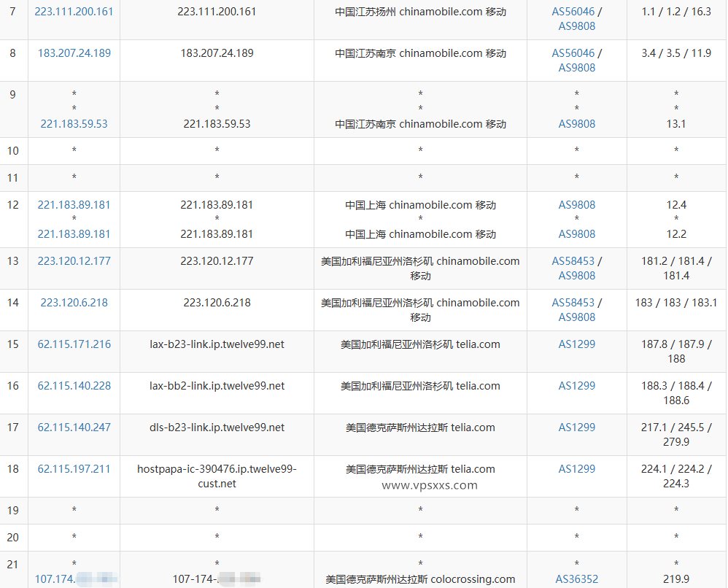Open IP link 62.115.140.247 in hop 17
Screen dimensions: 728x588
[74, 428]
